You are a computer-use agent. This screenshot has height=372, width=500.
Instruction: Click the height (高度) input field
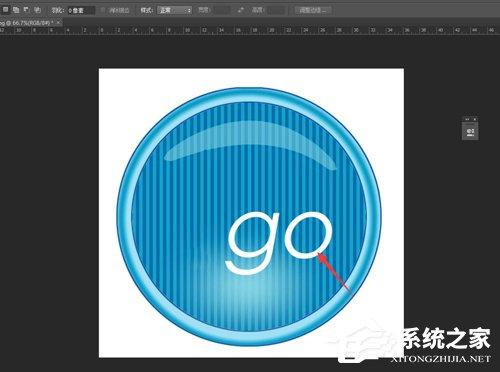275,10
